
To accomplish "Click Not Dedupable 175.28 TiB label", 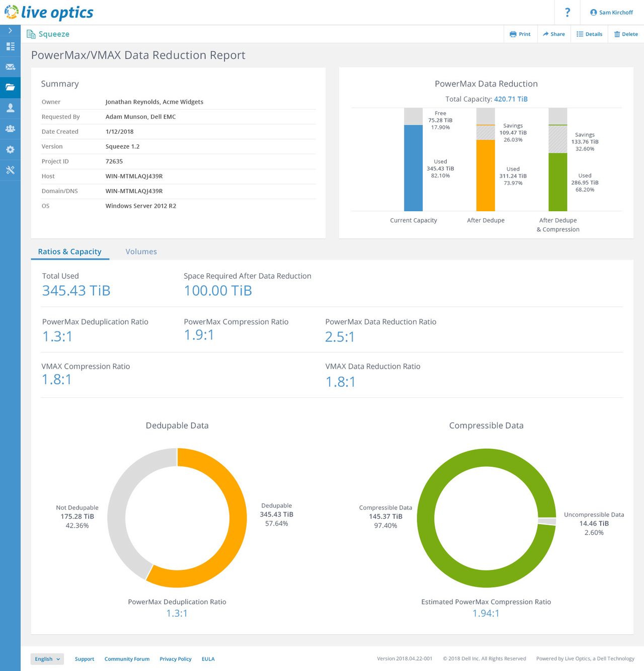I will click(x=77, y=517).
